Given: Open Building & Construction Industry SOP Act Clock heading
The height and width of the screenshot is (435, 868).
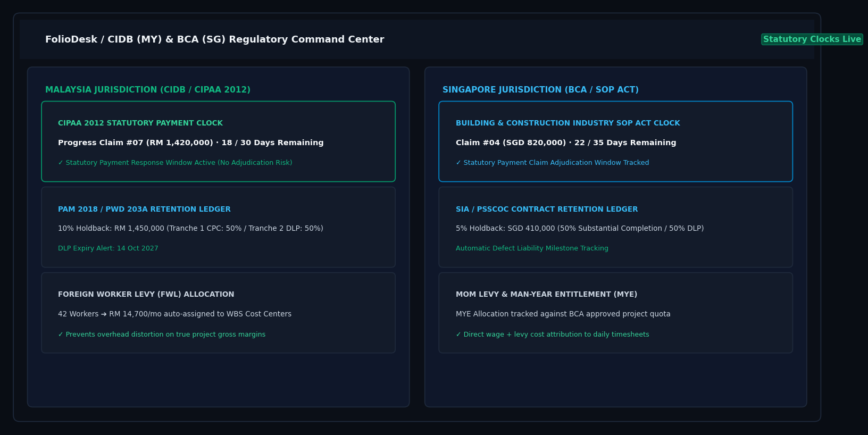Looking at the screenshot, I should [x=567, y=123].
